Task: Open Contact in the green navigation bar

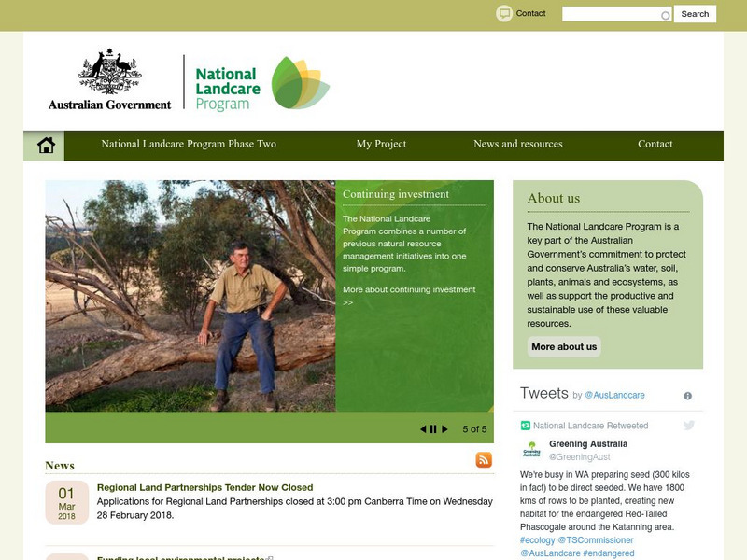Action: point(655,144)
